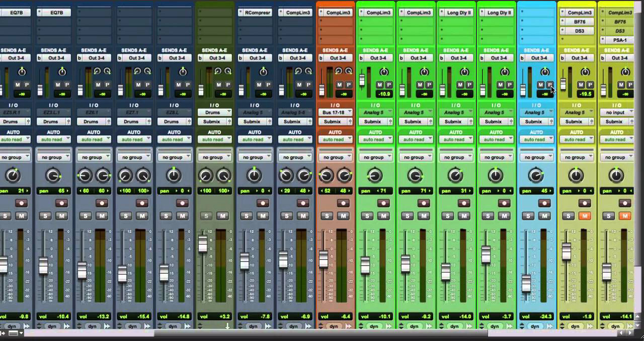Solo the orange Bus 17-18 track

[327, 216]
